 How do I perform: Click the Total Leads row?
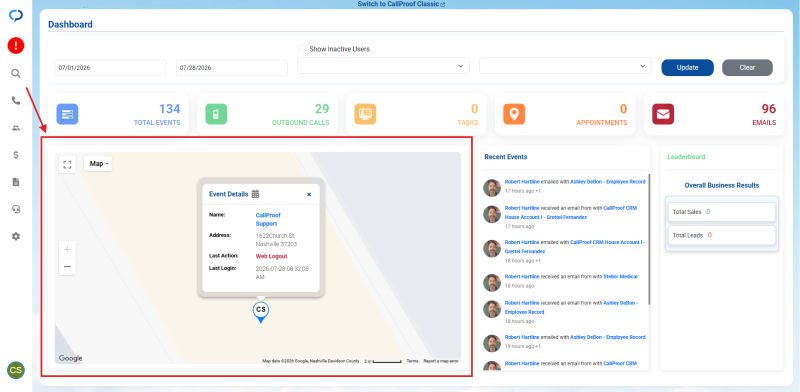(721, 235)
